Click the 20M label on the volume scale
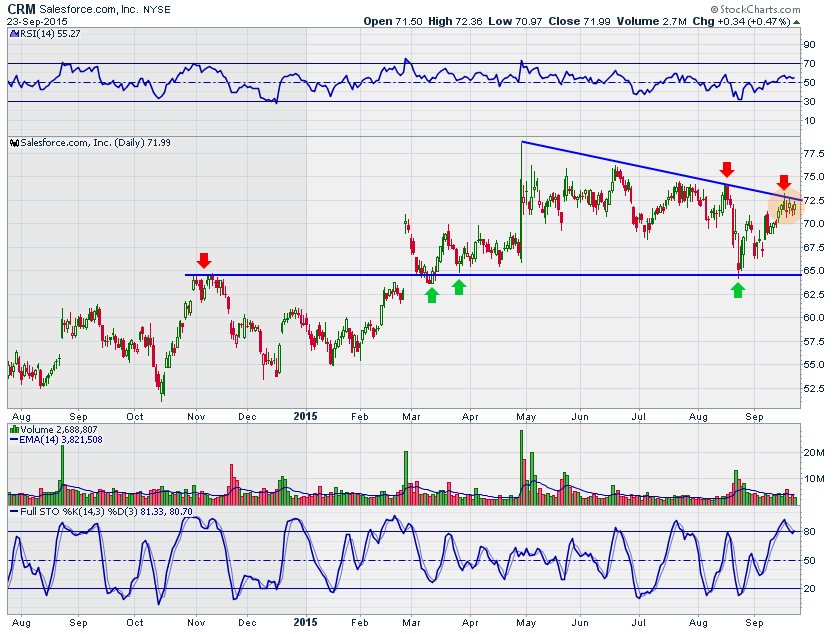Image resolution: width=837 pixels, height=634 pixels. [814, 453]
